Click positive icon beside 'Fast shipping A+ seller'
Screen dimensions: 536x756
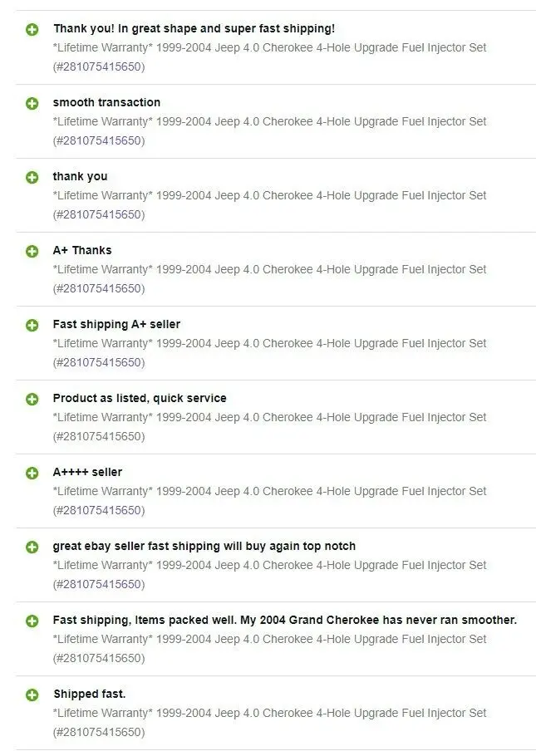(x=32, y=325)
